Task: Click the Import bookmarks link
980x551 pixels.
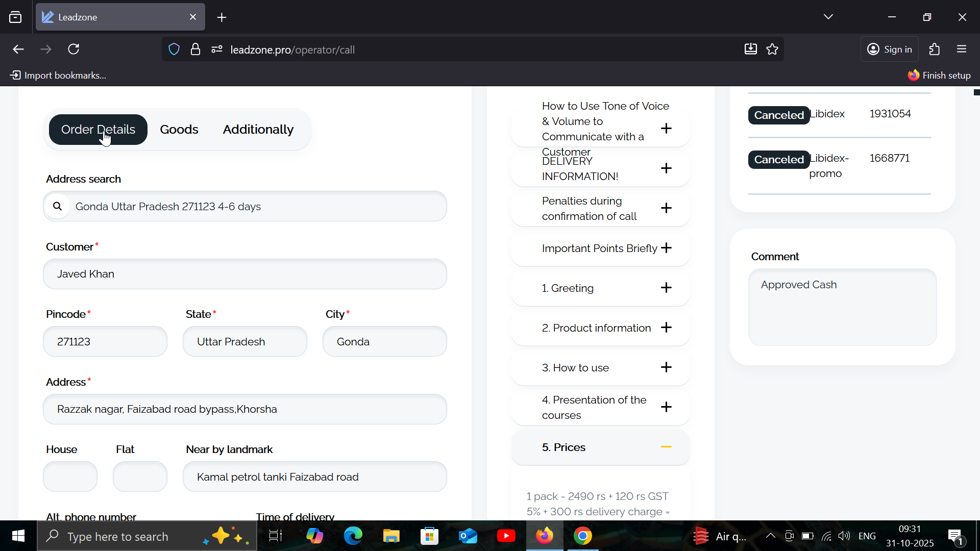Action: [x=58, y=76]
